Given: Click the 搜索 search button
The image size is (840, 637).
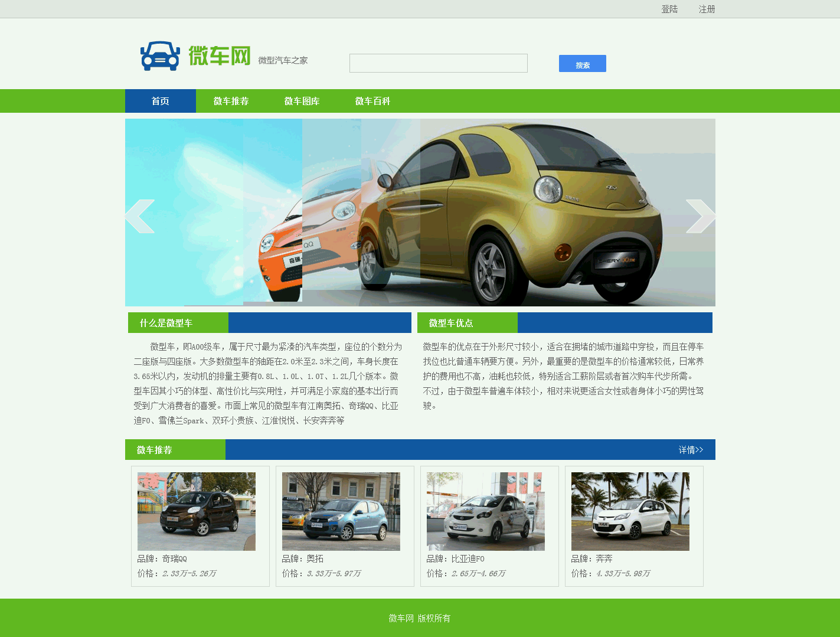Looking at the screenshot, I should tap(583, 64).
